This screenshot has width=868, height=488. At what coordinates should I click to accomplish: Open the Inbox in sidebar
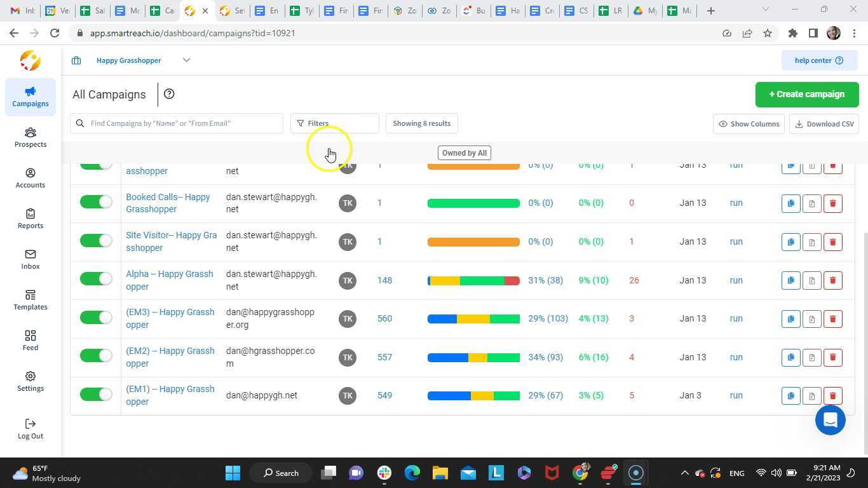[31, 259]
